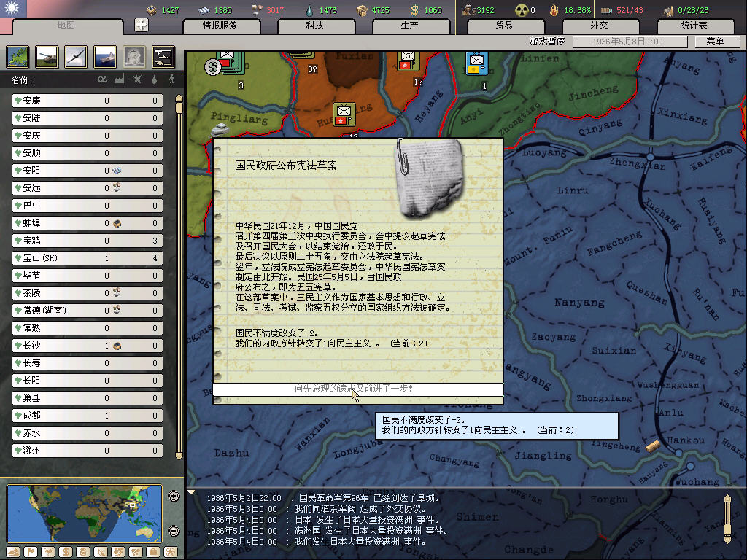Click the message log scrollbar on the right
Screen dimensions: 747x560
[x=727, y=518]
